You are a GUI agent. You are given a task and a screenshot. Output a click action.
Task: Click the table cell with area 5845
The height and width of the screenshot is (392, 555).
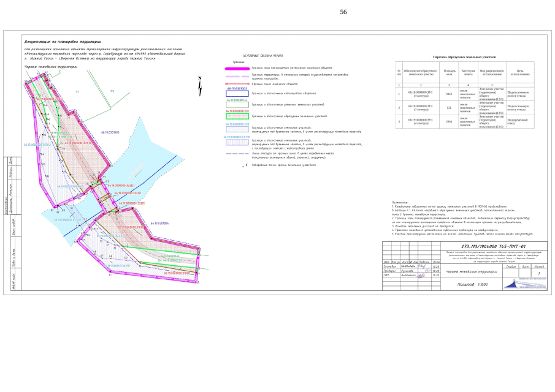(448, 94)
